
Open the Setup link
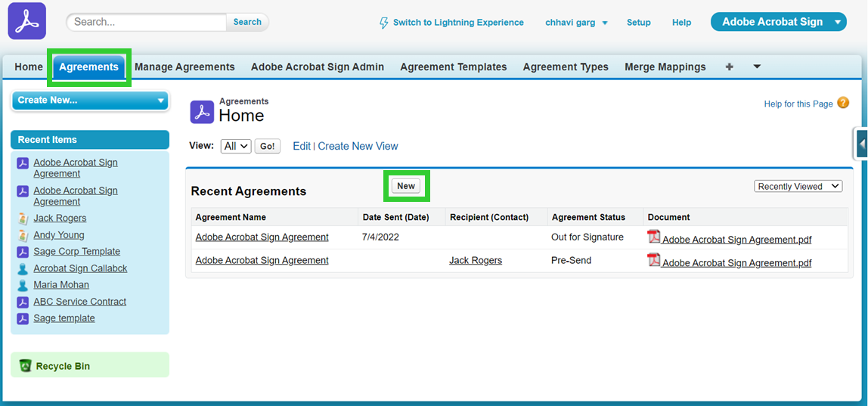coord(639,23)
